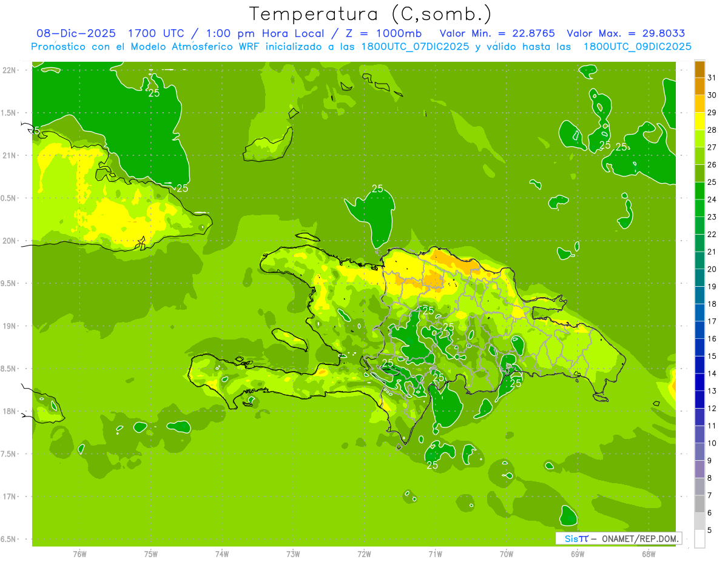Screen dimensions: 728x562
Task: Click the 'SisTT - ONAMET/REP.DOM.' credit box
Action: pos(619,538)
